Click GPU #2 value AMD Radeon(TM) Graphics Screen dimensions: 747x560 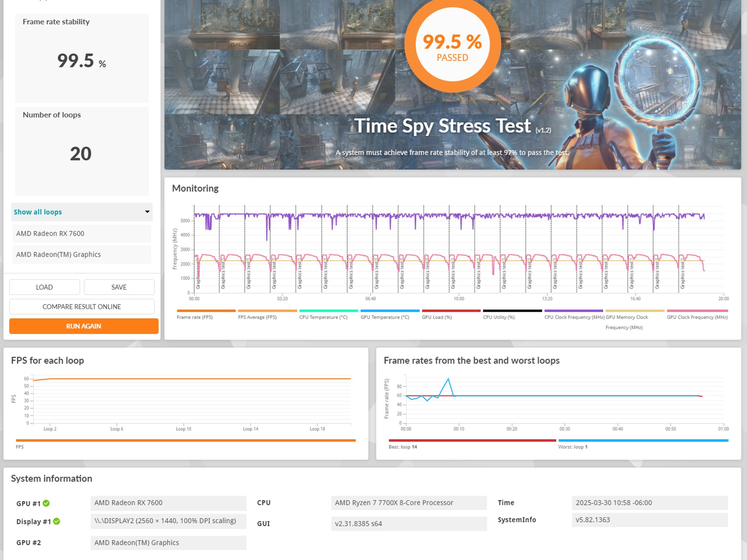coord(168,542)
